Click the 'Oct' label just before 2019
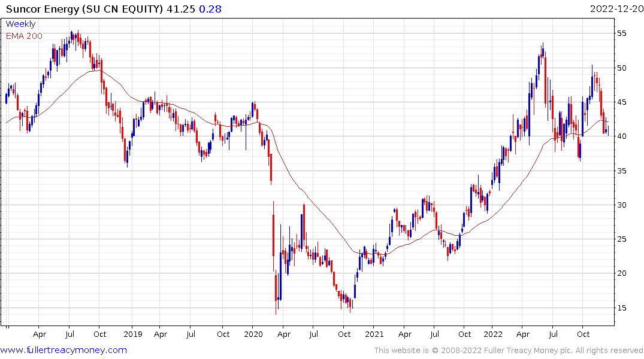Image resolution: width=644 pixels, height=359 pixels. pyautogui.click(x=100, y=334)
